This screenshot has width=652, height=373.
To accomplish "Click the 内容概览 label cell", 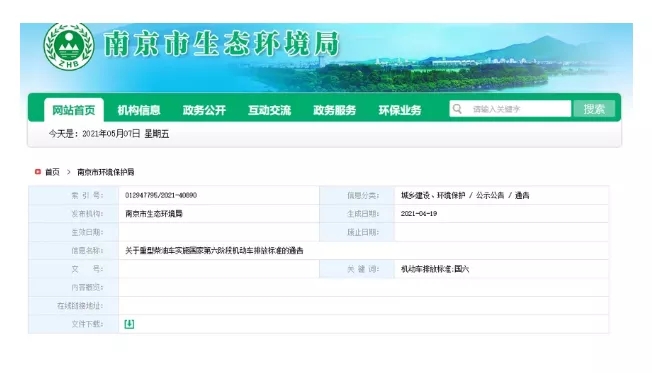I will (x=74, y=287).
